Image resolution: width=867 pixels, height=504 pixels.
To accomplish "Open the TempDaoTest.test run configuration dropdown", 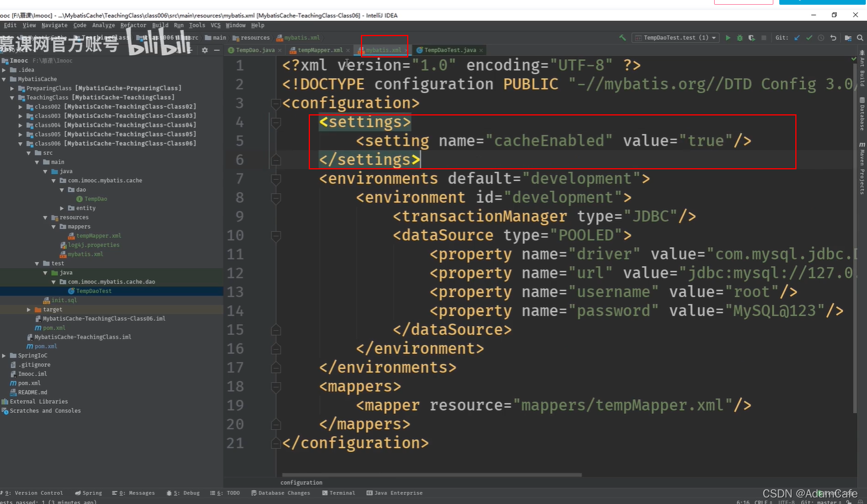I will click(676, 37).
